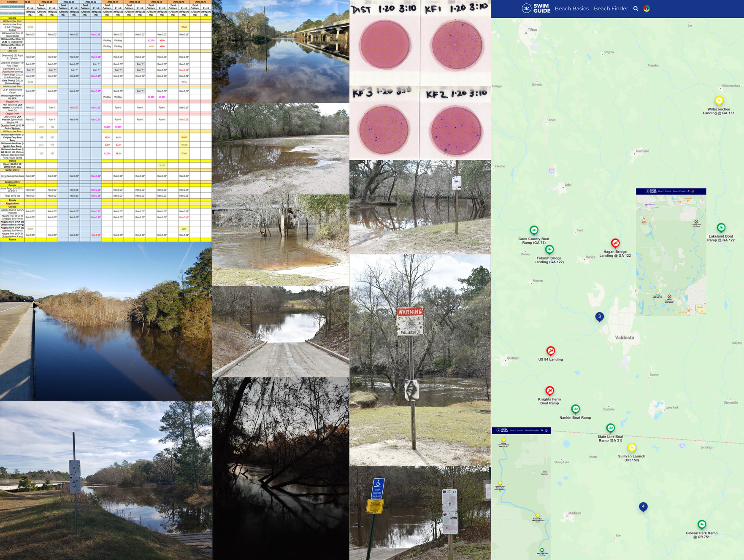
Task: Click the blue cluster marker numbered 4
Action: pyautogui.click(x=643, y=507)
